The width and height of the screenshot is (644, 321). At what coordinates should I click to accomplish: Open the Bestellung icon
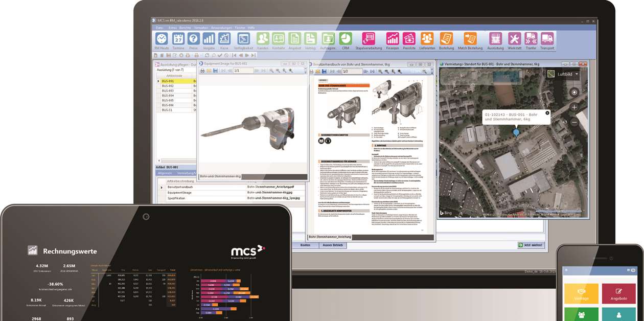446,39
